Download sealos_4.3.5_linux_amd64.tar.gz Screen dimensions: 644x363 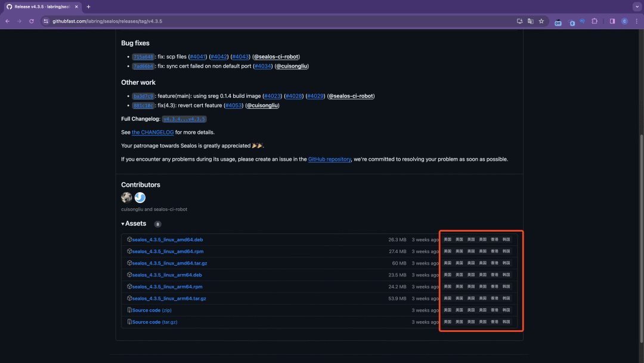click(169, 263)
